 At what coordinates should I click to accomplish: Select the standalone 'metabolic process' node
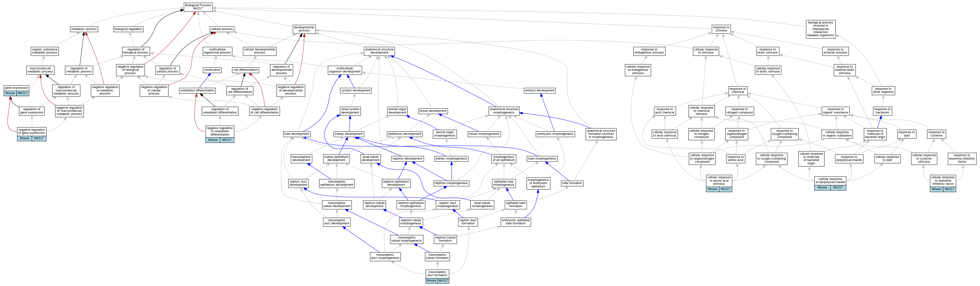tap(84, 29)
